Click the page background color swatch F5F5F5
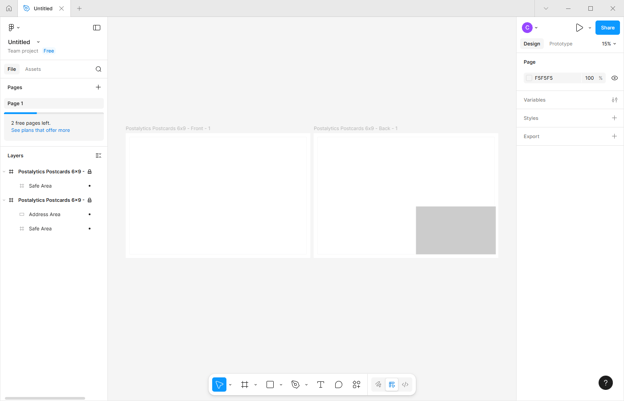 coord(529,78)
